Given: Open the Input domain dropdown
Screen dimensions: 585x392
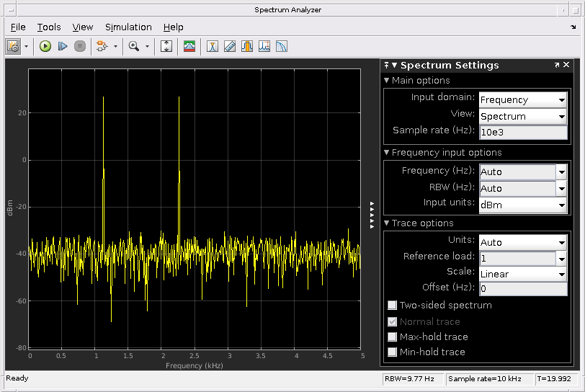Looking at the screenshot, I should (x=522, y=100).
